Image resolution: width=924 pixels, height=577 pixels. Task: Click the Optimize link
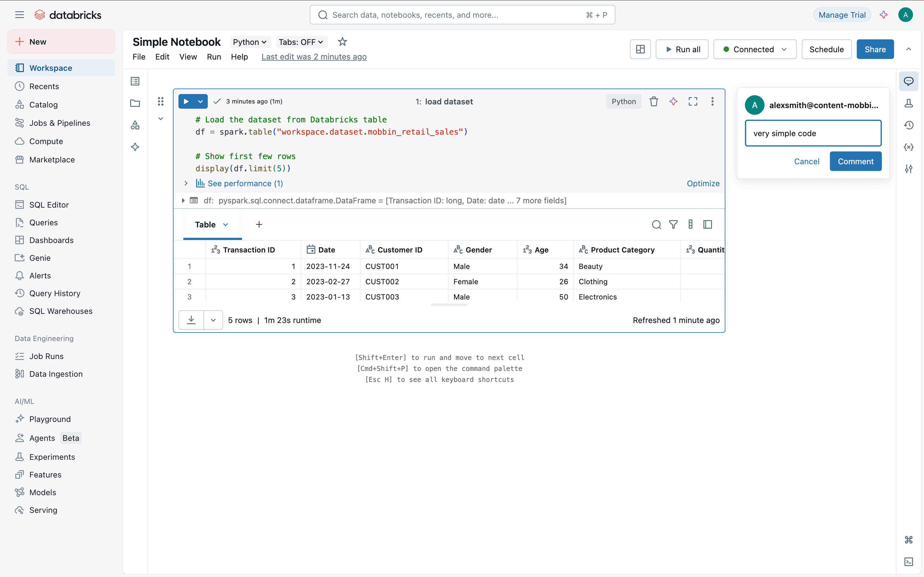point(703,183)
